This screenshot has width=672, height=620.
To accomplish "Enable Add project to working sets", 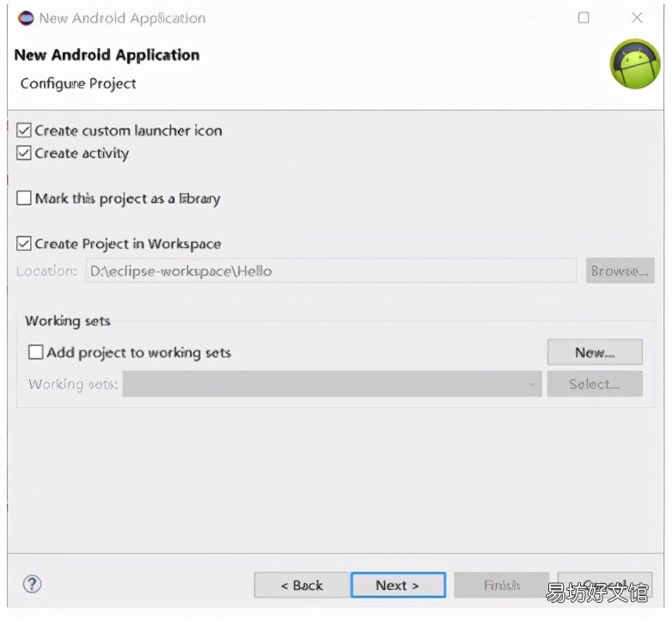I will [x=35, y=352].
